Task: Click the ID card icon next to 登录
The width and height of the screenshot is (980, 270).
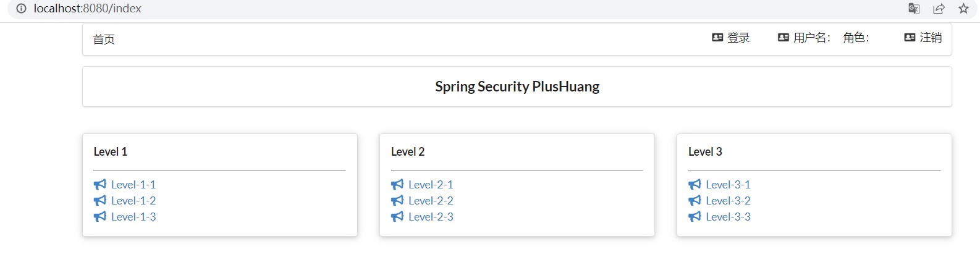Action: (717, 38)
